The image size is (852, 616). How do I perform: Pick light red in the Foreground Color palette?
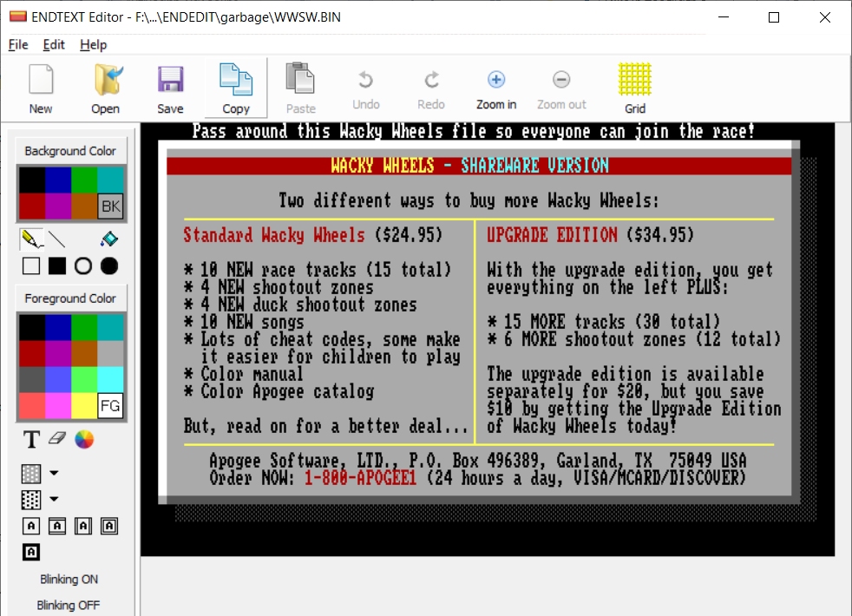32,406
